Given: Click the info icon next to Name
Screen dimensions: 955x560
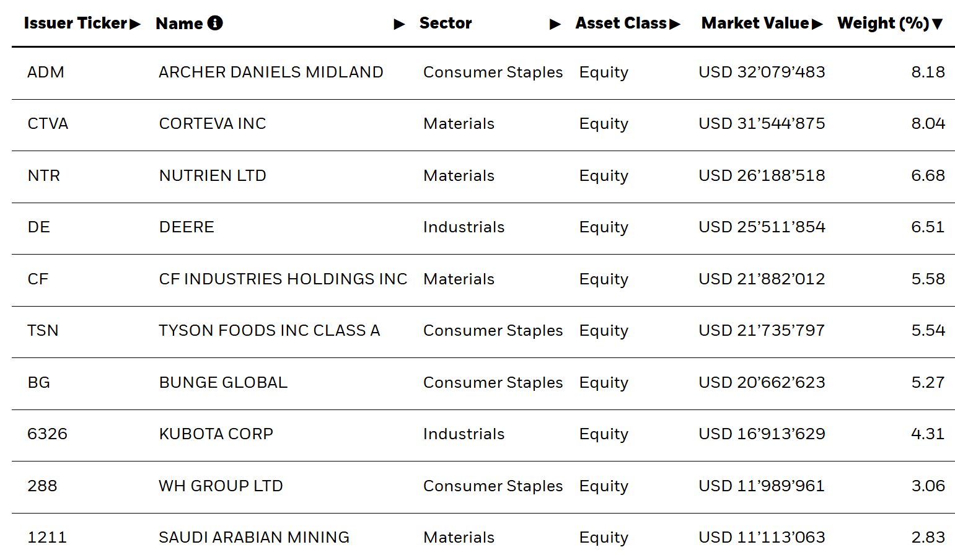Looking at the screenshot, I should coord(215,23).
